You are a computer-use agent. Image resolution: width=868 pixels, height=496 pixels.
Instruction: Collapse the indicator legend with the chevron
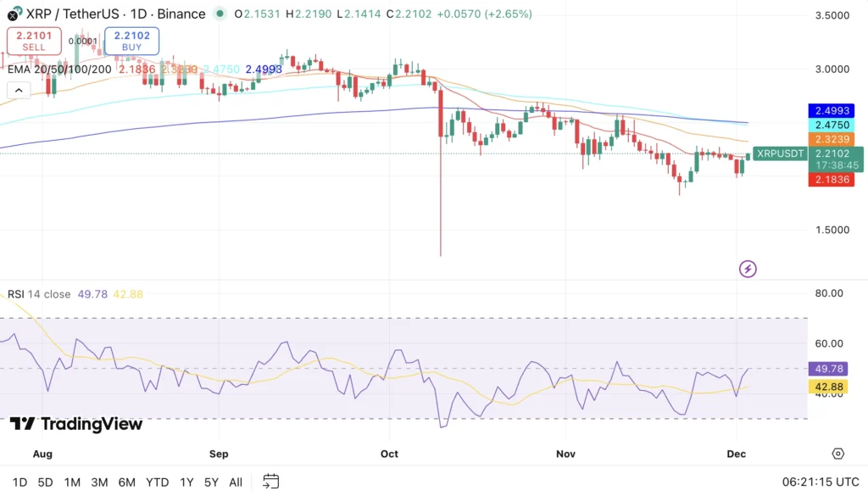tap(19, 90)
